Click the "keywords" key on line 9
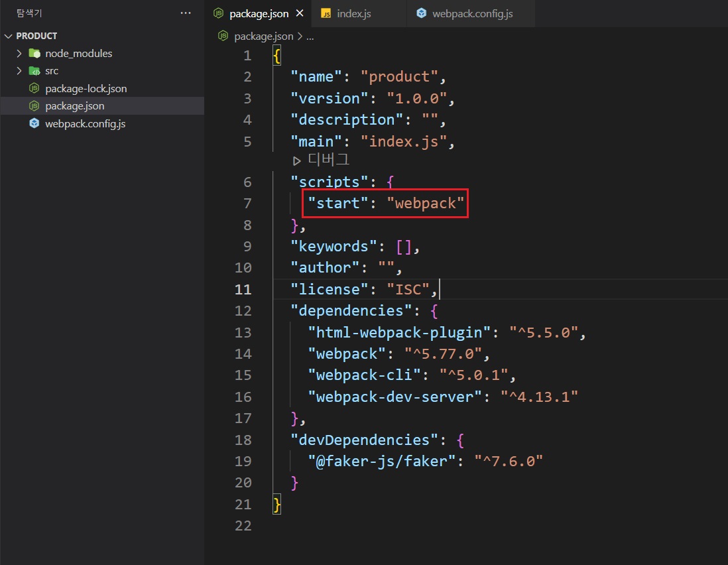This screenshot has height=565, width=728. [334, 246]
